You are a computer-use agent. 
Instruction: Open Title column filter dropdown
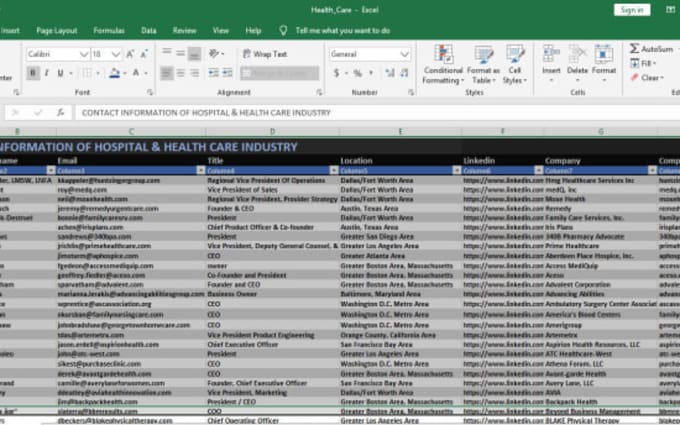(333, 170)
